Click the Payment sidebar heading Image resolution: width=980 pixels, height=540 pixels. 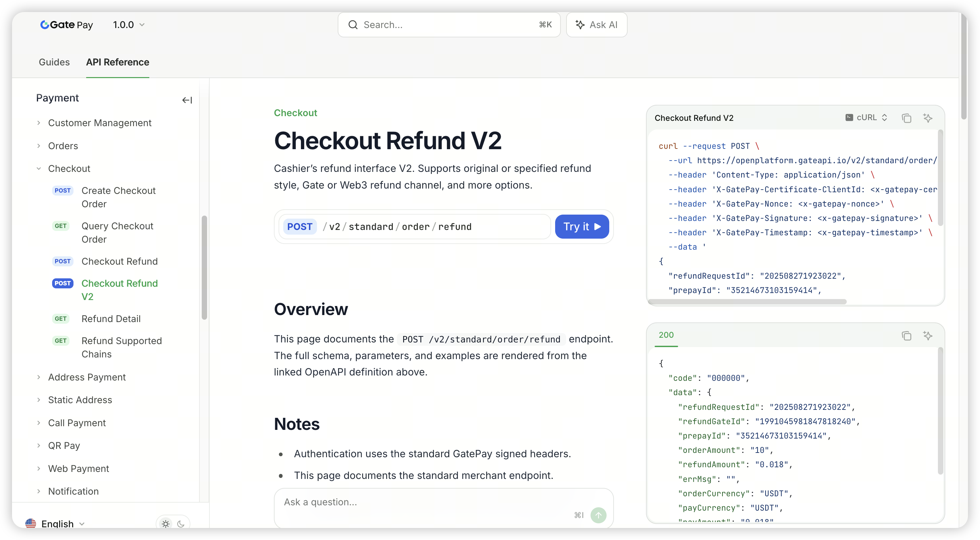(x=57, y=98)
